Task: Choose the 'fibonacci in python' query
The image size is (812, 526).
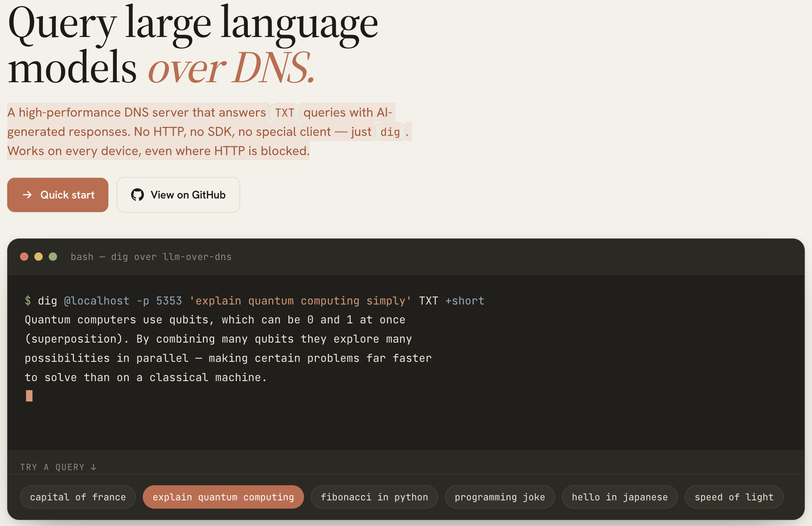Action: [374, 497]
